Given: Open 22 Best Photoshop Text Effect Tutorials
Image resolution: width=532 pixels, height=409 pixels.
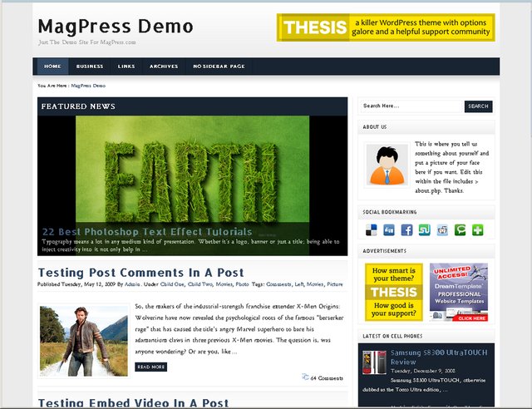Looking at the screenshot, I should (x=147, y=232).
